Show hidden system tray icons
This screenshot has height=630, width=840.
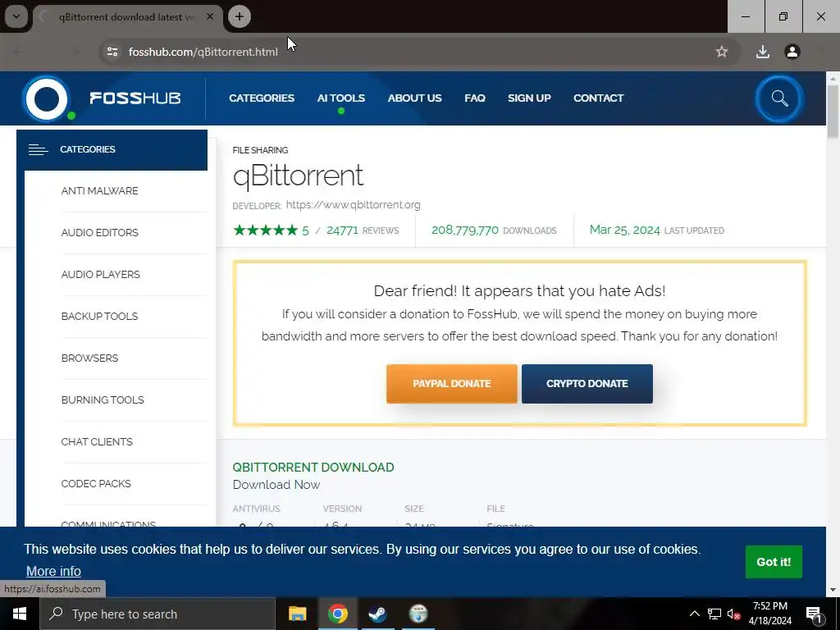tap(694, 614)
